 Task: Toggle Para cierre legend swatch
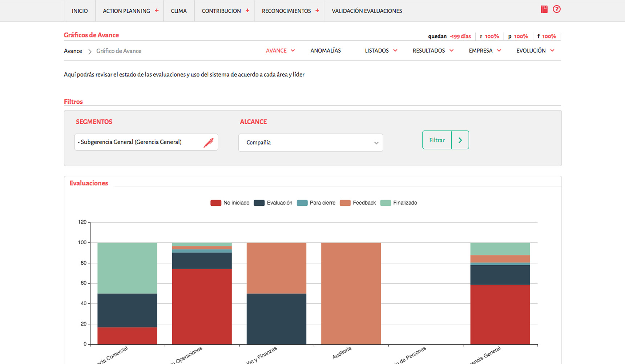click(302, 203)
